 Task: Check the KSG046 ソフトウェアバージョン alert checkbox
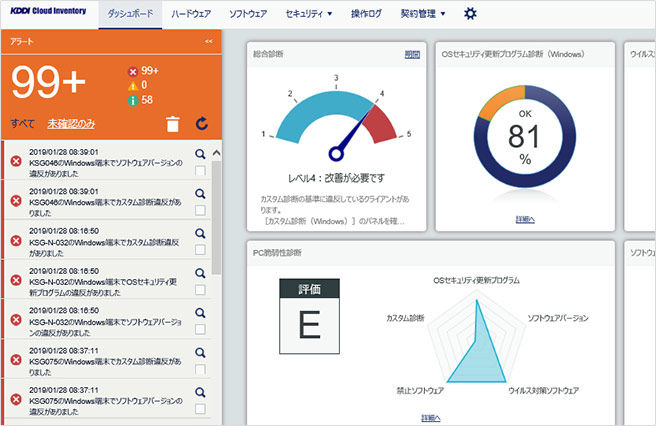pos(200,170)
